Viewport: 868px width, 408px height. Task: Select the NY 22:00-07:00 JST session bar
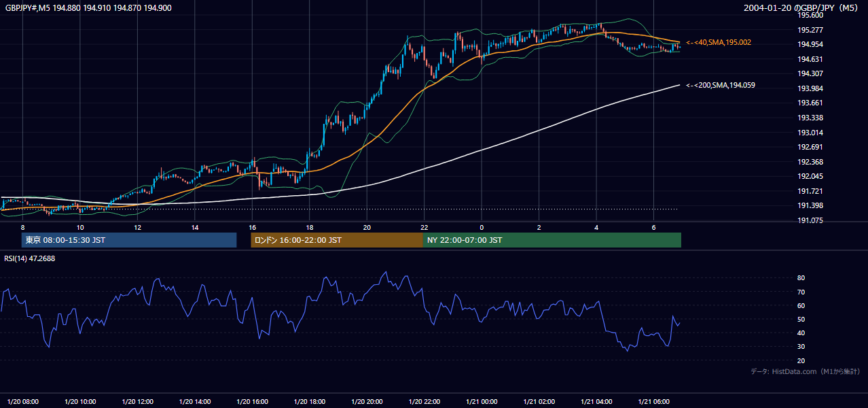552,240
